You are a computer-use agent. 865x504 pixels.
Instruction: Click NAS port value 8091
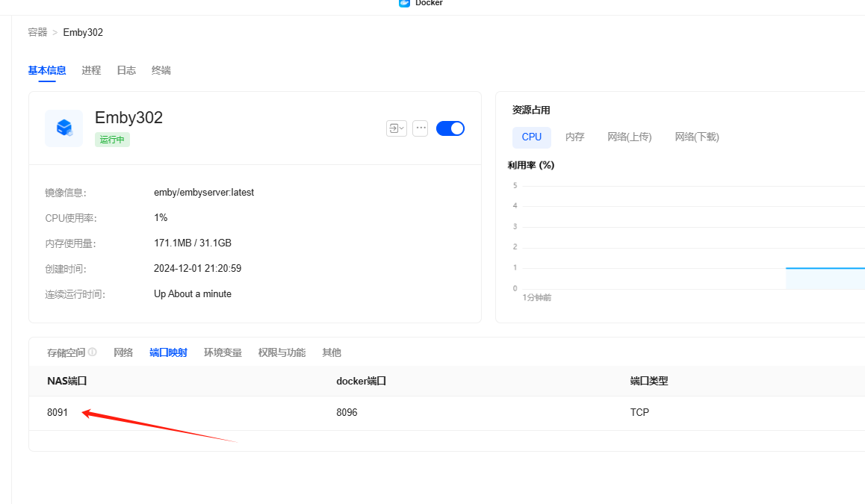click(x=58, y=412)
